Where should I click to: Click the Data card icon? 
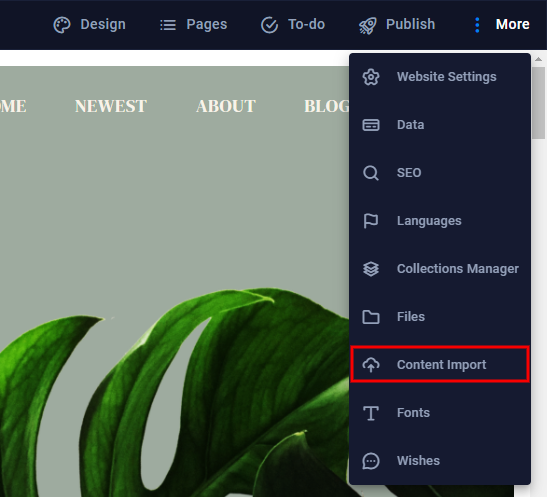click(371, 125)
